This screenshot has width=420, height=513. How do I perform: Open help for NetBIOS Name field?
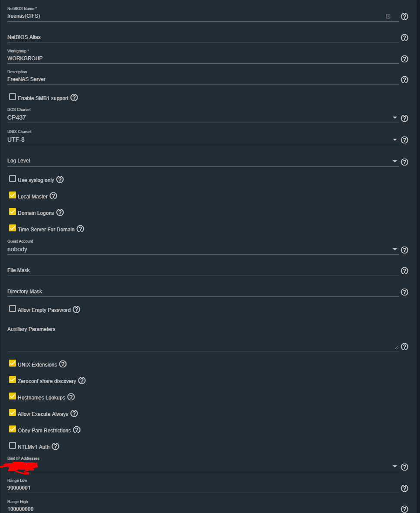404,16
